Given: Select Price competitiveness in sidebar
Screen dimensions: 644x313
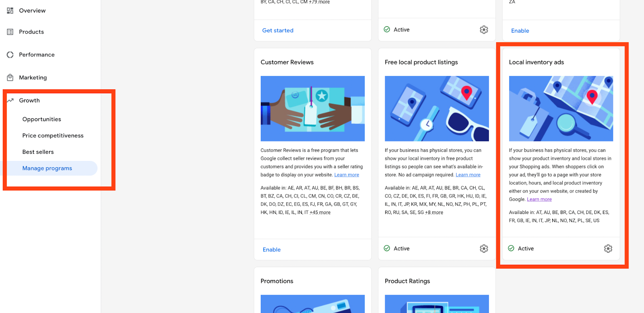Looking at the screenshot, I should tap(53, 136).
